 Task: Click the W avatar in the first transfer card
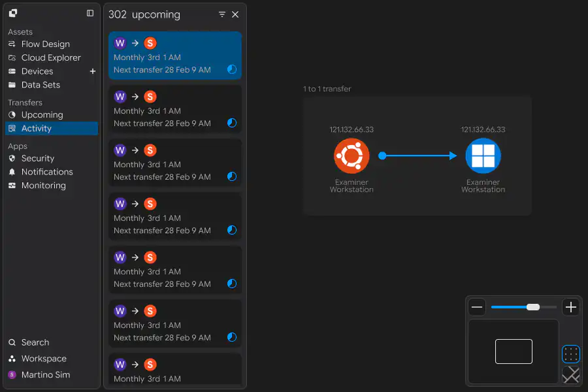tap(120, 43)
